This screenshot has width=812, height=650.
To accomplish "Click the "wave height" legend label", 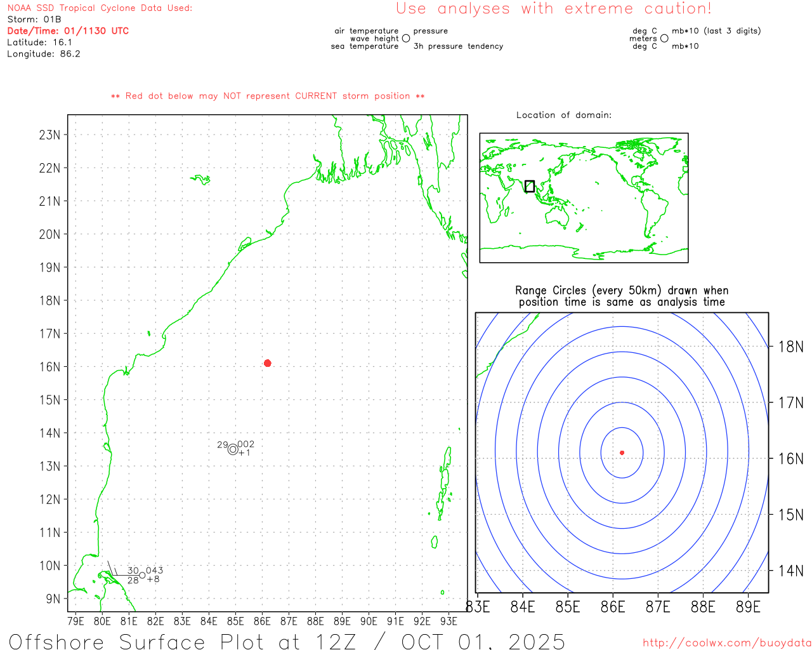I will [x=374, y=39].
